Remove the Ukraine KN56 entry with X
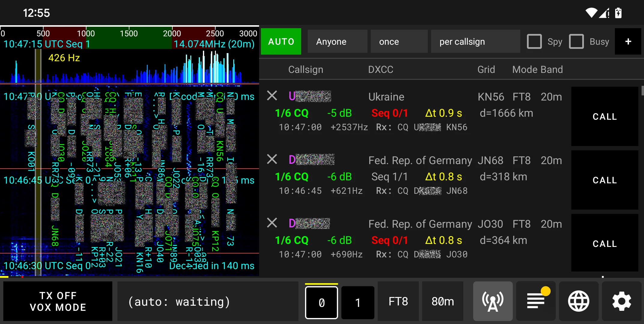This screenshot has height=324, width=644. pyautogui.click(x=272, y=96)
